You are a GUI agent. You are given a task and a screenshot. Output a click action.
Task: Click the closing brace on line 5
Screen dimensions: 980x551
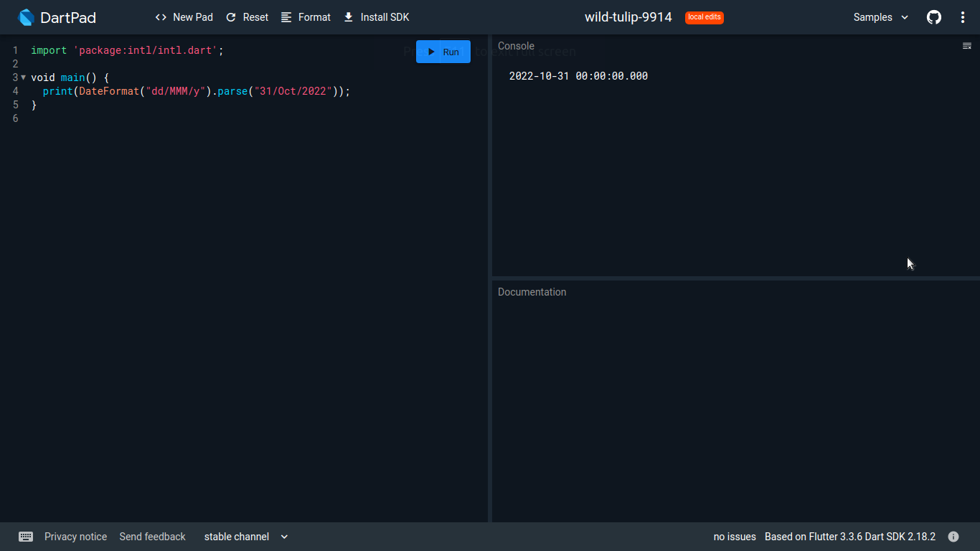point(34,105)
